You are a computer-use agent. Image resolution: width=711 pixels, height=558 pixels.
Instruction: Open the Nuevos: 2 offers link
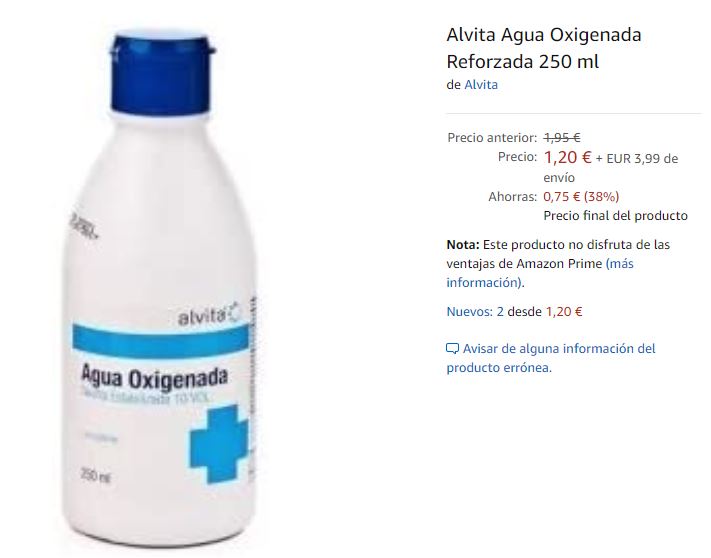[x=475, y=312]
